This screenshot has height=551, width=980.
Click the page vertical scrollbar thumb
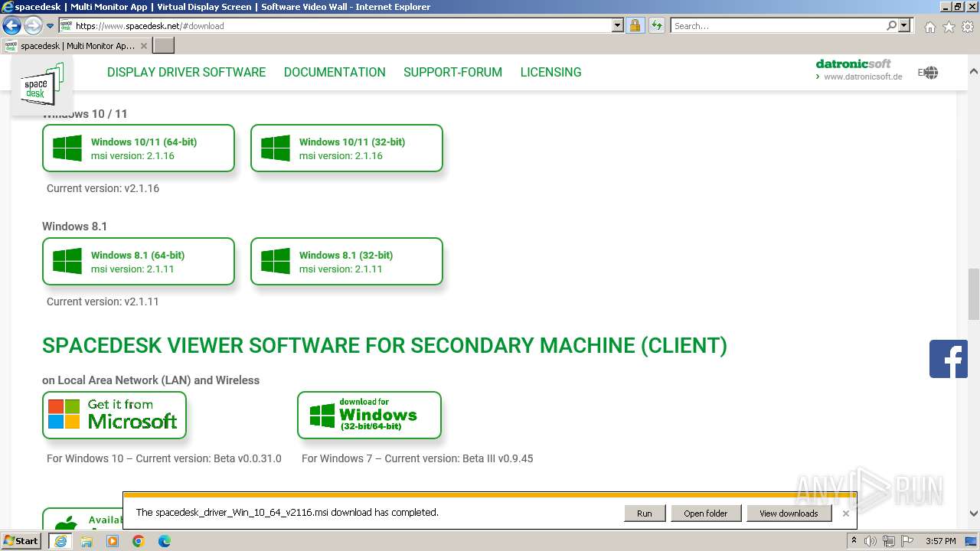pos(973,294)
